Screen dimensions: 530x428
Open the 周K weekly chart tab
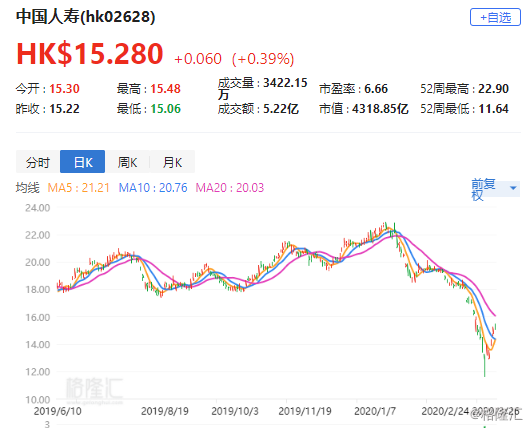point(127,162)
